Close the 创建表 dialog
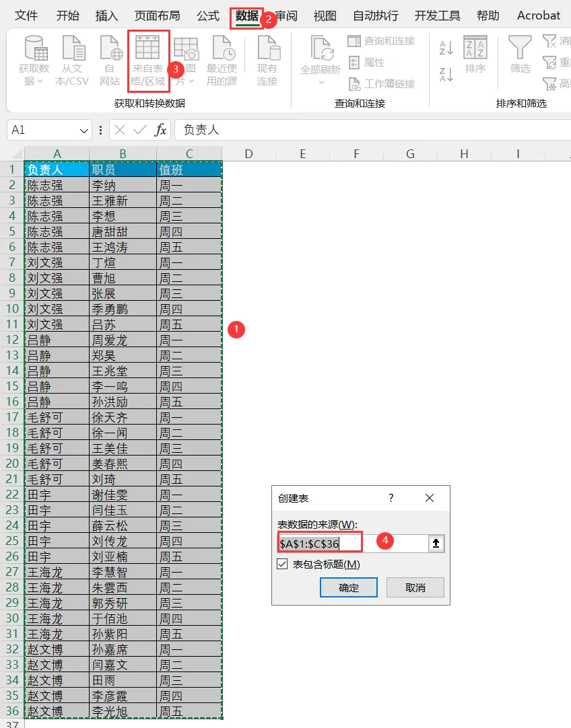This screenshot has width=571, height=728. click(430, 498)
